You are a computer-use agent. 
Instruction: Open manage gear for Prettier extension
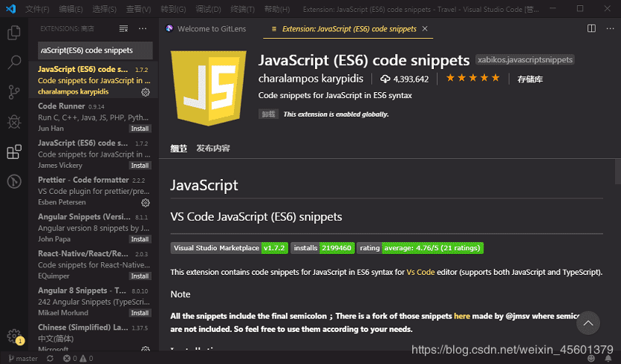pyautogui.click(x=146, y=202)
